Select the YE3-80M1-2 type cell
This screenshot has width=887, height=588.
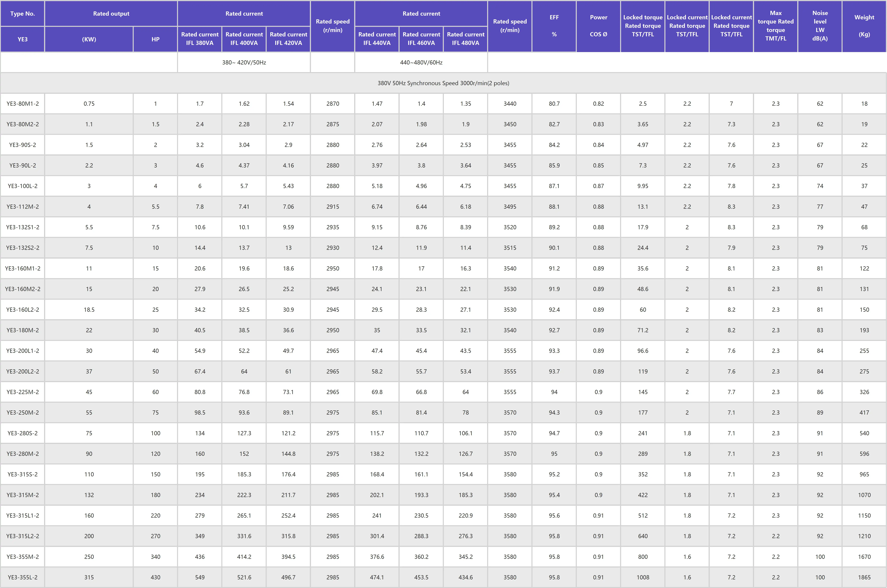tap(23, 103)
